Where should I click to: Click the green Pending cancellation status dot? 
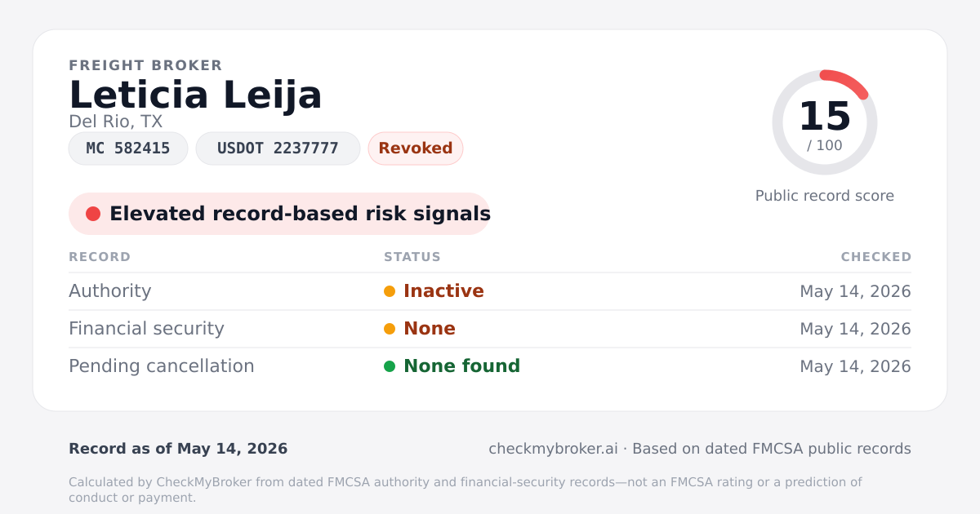(x=390, y=366)
